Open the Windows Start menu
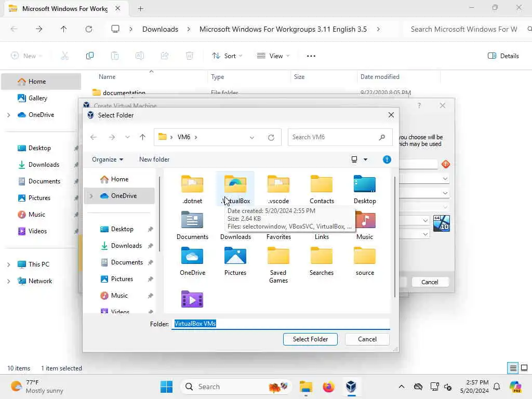 [x=166, y=387]
